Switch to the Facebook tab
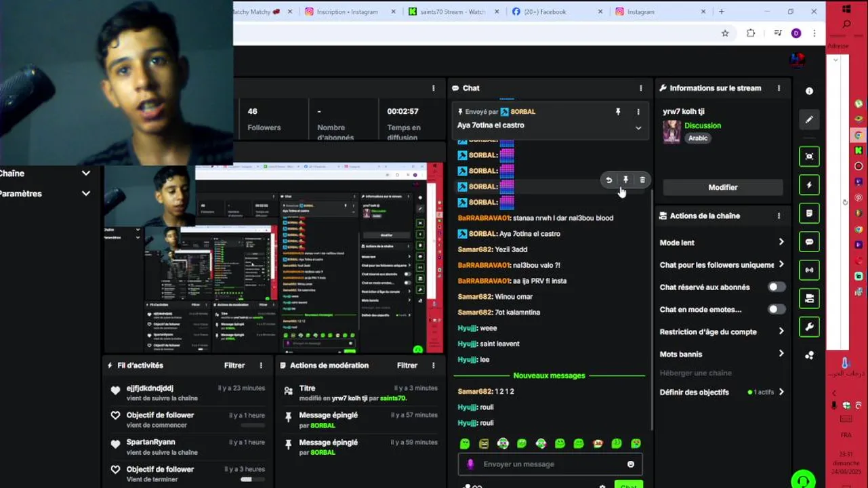The width and height of the screenshot is (868, 488). point(557,12)
